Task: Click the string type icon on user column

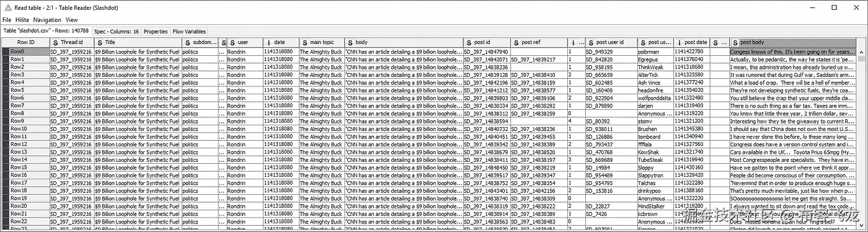Action: pos(232,42)
